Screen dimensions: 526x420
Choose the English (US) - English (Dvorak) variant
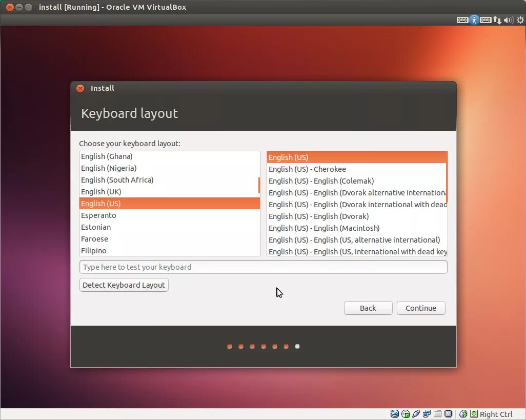click(x=357, y=216)
